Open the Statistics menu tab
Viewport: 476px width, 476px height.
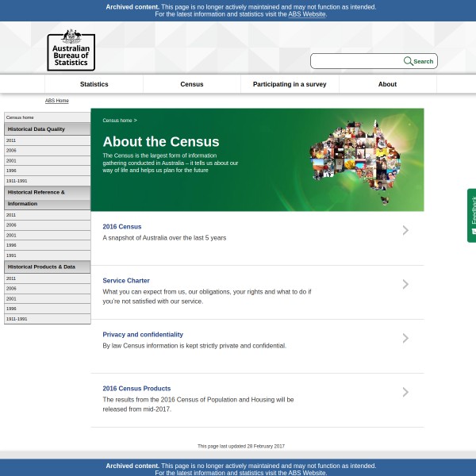point(94,84)
